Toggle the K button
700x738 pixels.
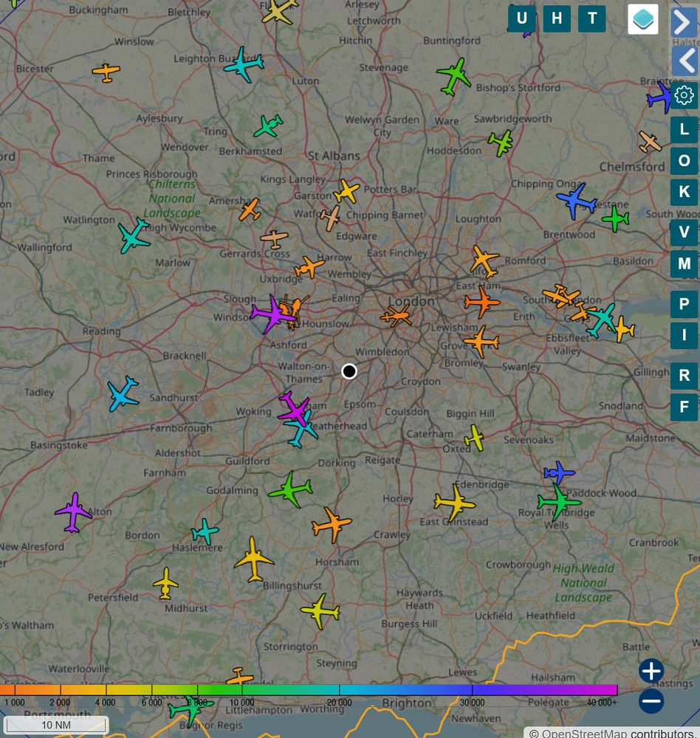(684, 192)
